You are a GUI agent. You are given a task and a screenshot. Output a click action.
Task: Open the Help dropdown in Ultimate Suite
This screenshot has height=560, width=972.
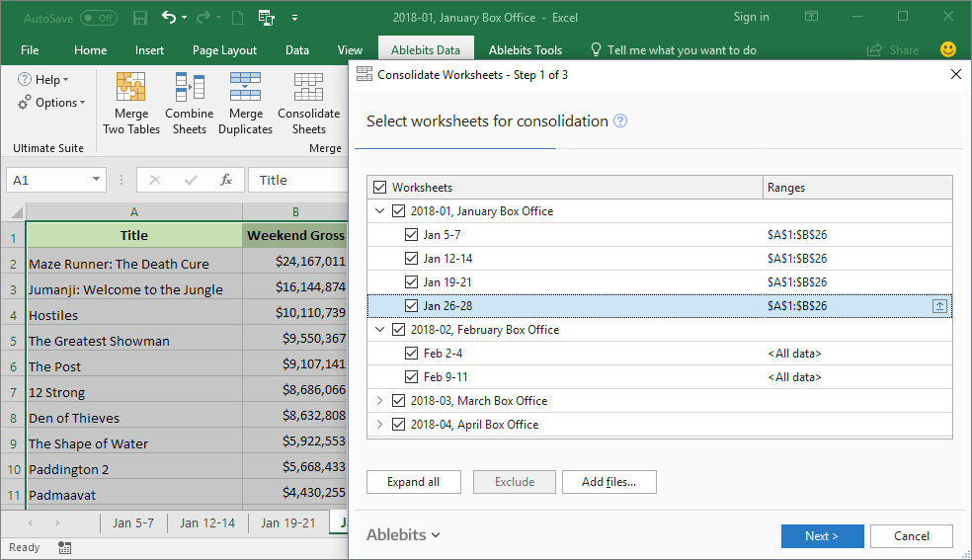[43, 79]
